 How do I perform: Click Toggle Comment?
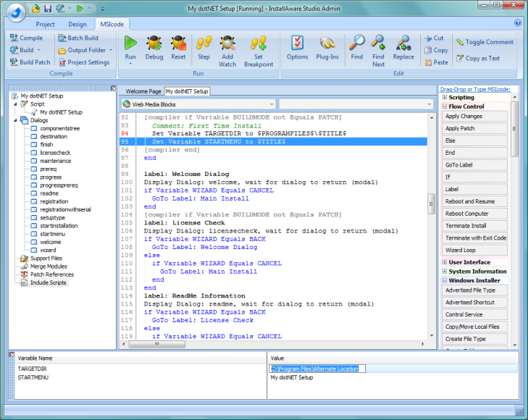(485, 42)
